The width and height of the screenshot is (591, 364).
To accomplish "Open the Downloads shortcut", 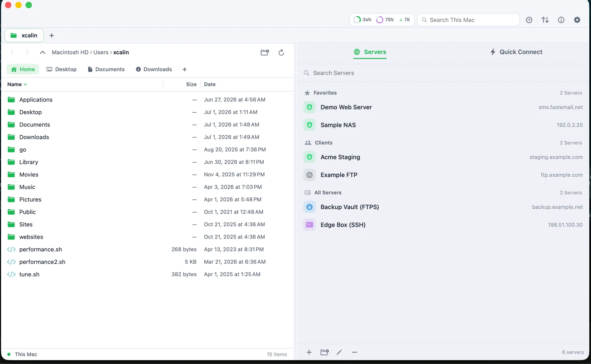I will 154,69.
